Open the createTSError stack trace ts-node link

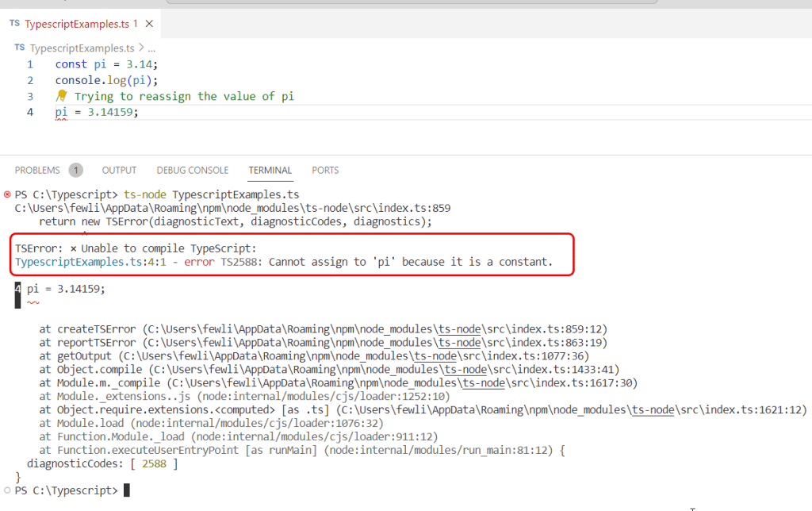pos(459,329)
